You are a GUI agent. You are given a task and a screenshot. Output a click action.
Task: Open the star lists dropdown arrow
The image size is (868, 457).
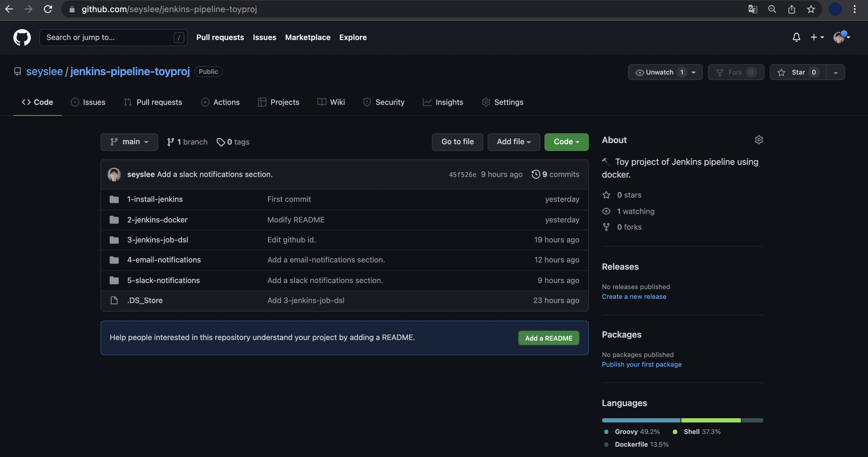835,72
